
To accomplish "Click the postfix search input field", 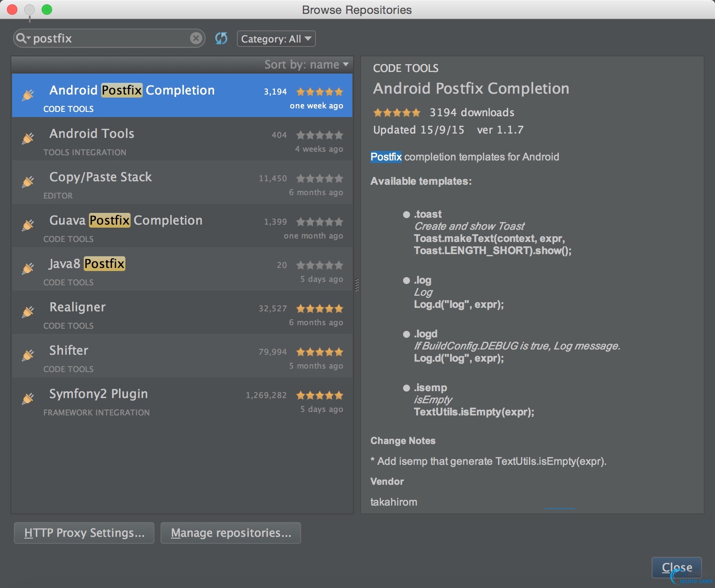I will [108, 39].
